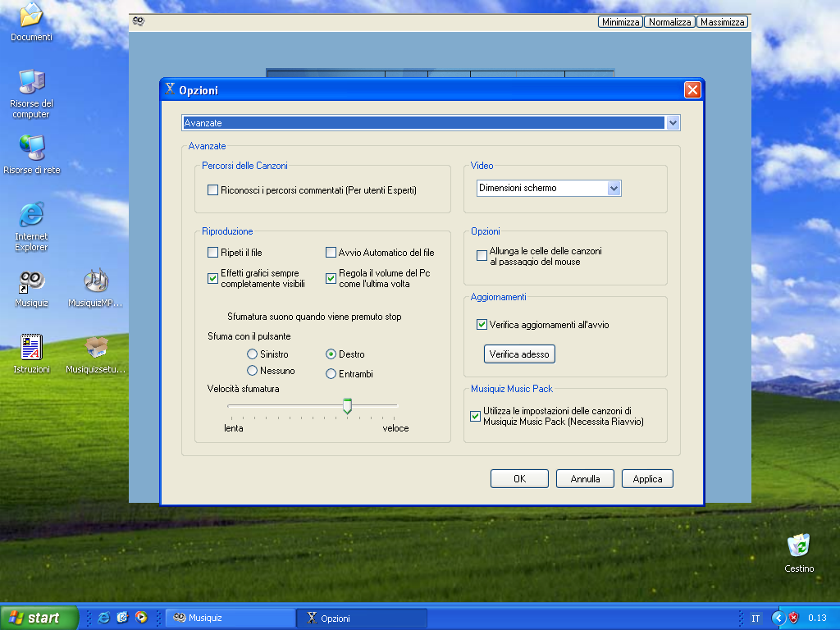Viewport: 840px width, 630px height.
Task: Select the Sinistro radio button
Action: click(253, 354)
